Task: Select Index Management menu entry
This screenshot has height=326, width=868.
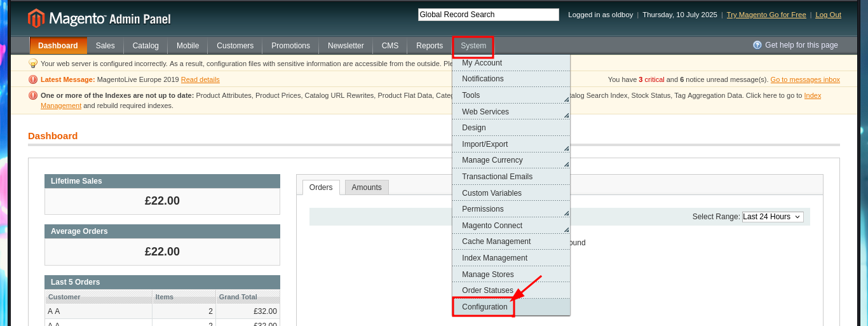Action: (511, 258)
